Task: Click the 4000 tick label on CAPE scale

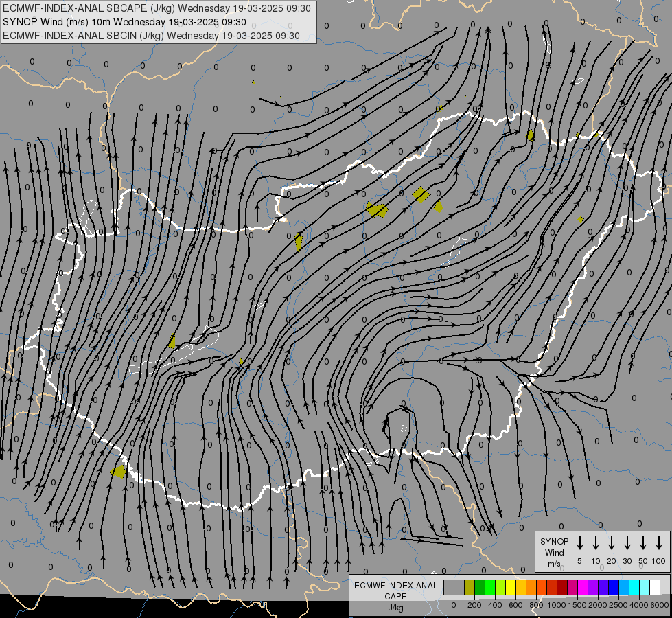Action: [639, 605]
